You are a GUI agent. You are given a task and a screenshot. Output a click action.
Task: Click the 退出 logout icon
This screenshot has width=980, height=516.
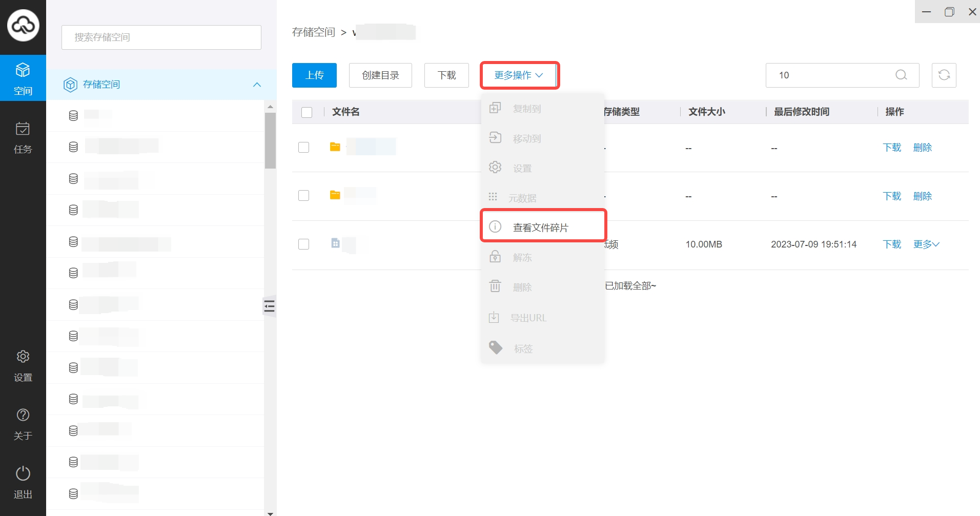(23, 473)
